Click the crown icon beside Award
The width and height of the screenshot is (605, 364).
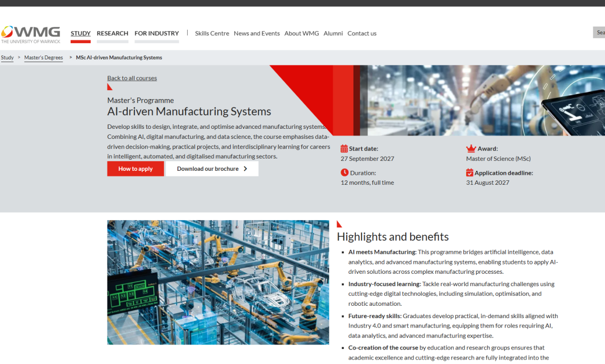click(x=471, y=148)
